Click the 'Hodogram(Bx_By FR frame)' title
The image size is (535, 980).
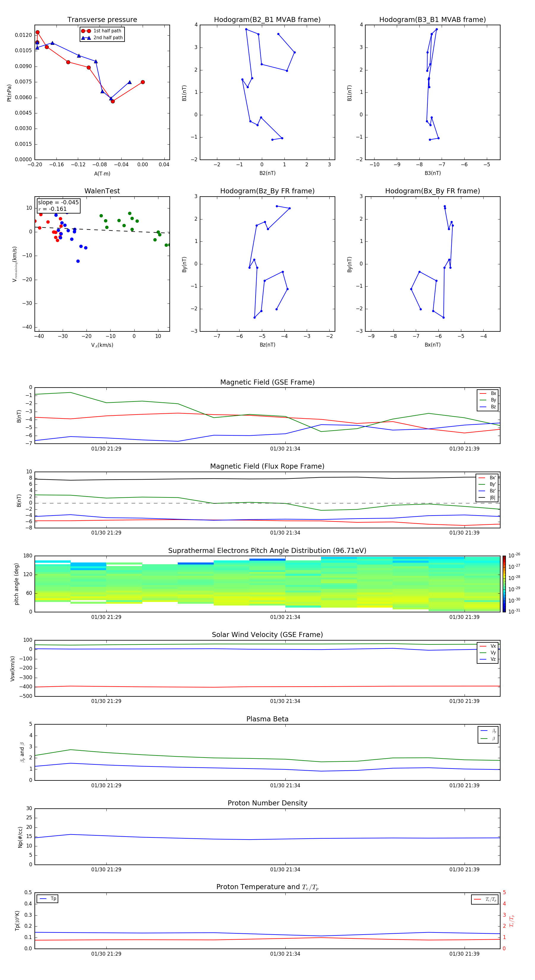[432, 191]
